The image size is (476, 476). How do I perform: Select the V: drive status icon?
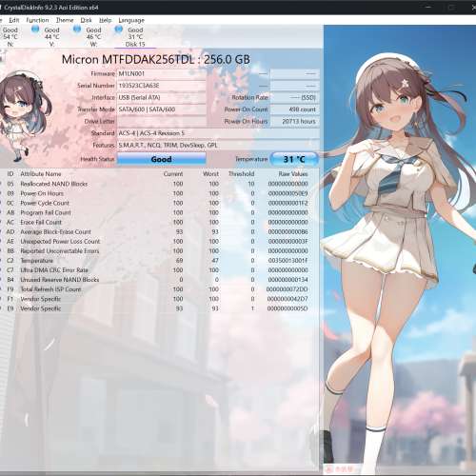pyautogui.click(x=35, y=30)
